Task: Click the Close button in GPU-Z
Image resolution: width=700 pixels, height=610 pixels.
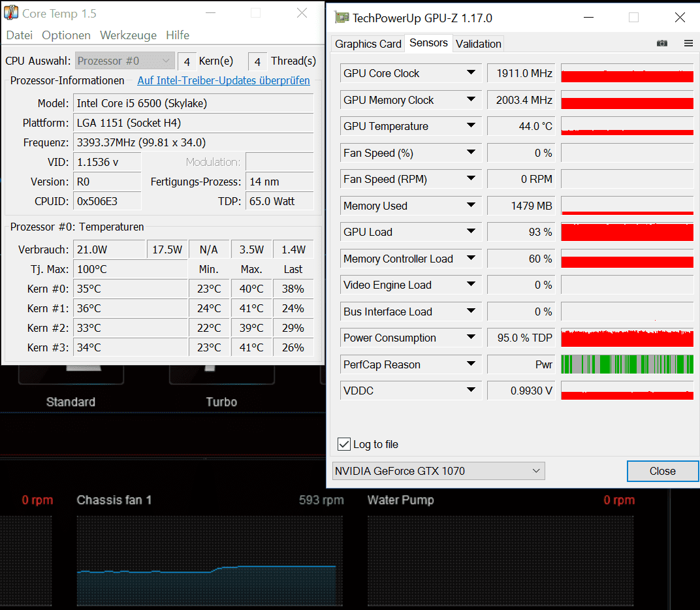Action: click(663, 471)
